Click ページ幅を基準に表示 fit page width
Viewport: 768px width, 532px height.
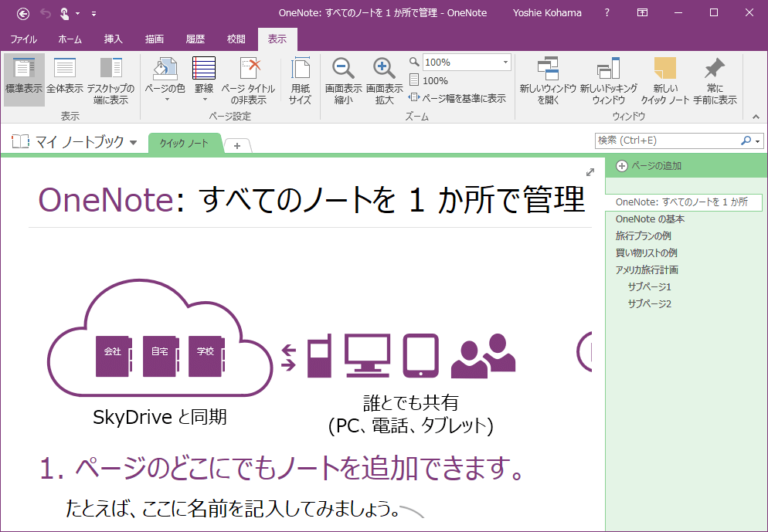pos(457,98)
